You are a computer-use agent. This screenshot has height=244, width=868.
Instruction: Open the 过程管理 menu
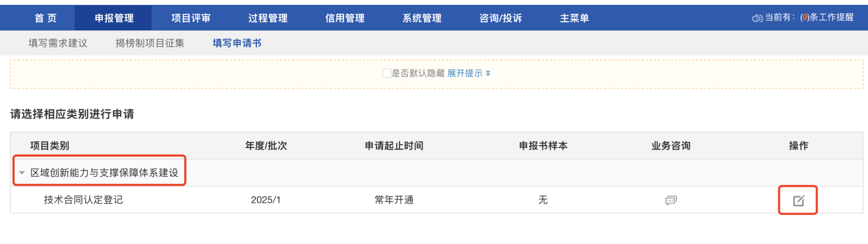(268, 18)
